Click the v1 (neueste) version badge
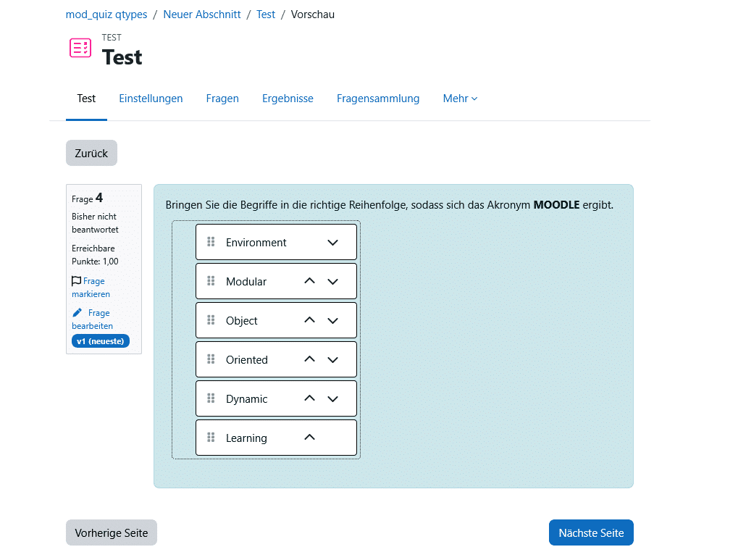This screenshot has width=746, height=560. point(101,341)
